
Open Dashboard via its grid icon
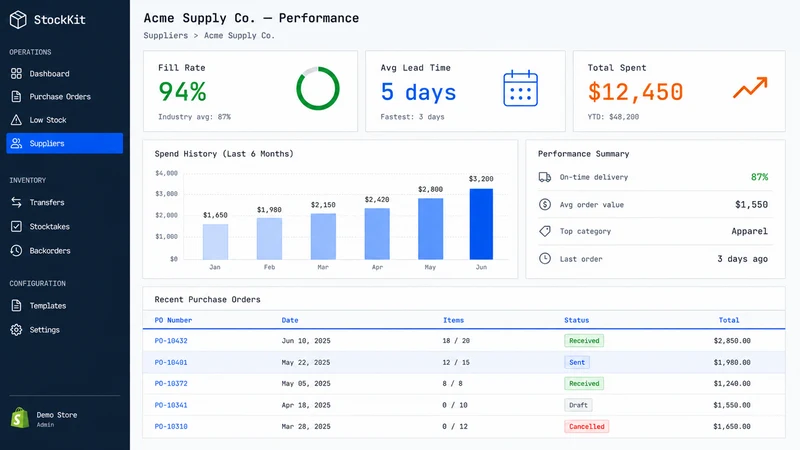[x=16, y=73]
